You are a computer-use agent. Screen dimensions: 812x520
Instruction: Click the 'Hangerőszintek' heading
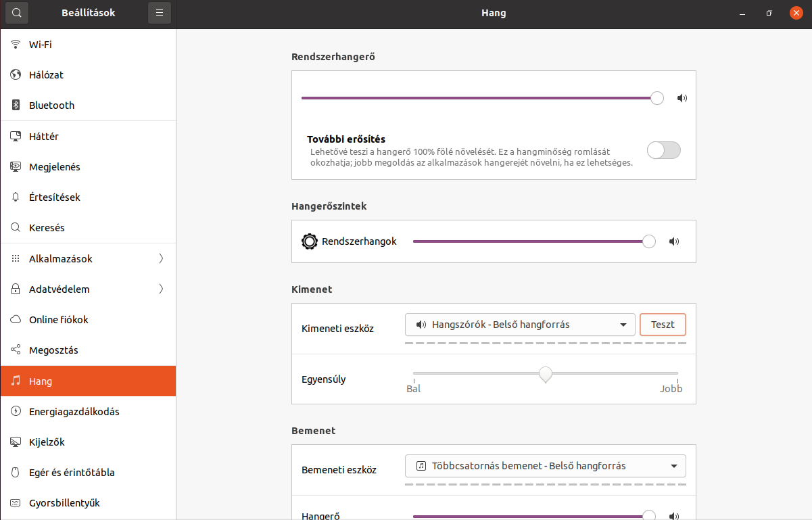click(x=329, y=206)
